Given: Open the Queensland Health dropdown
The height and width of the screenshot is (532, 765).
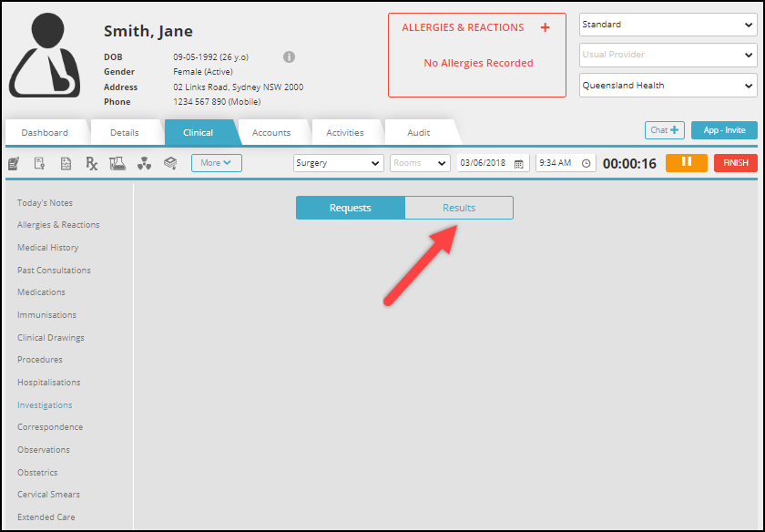Looking at the screenshot, I should click(668, 86).
